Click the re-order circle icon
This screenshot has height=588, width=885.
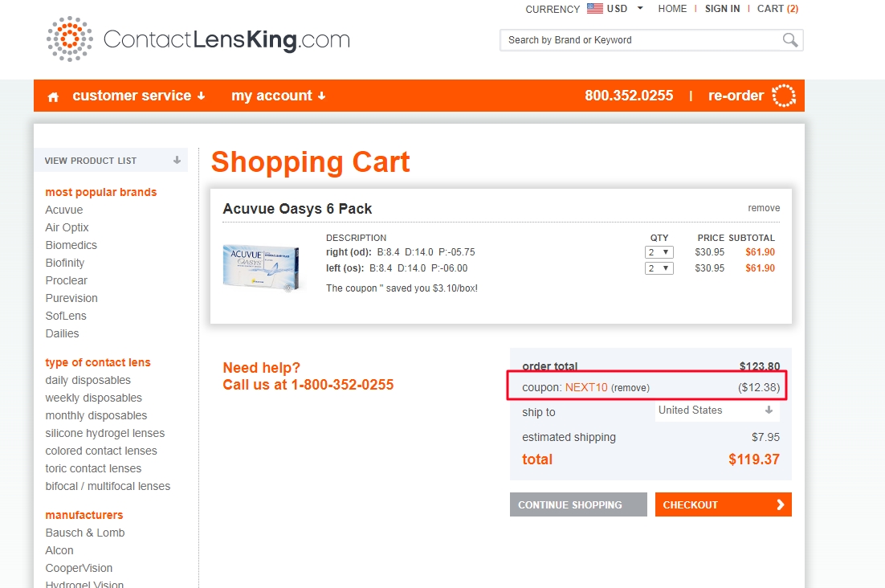[x=783, y=96]
